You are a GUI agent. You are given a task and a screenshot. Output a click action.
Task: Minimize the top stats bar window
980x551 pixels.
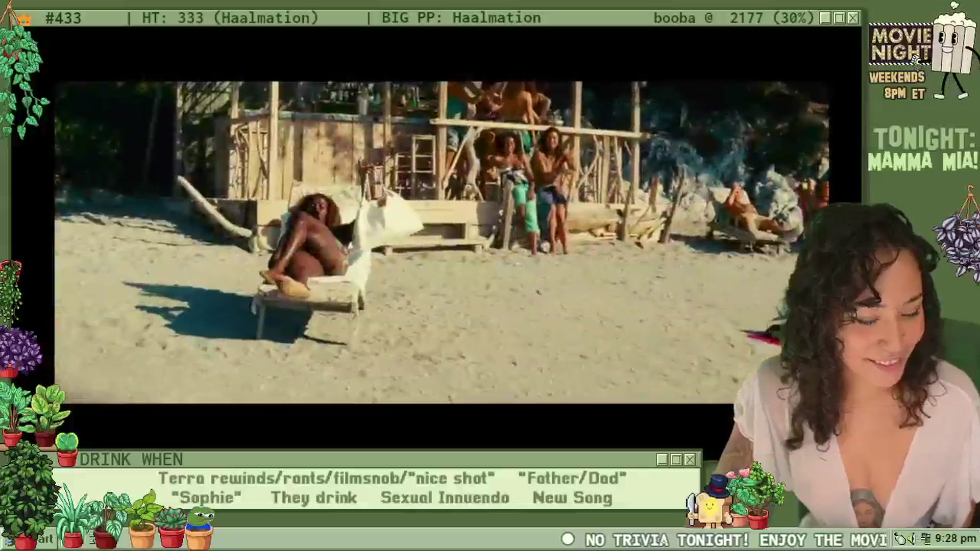825,18
